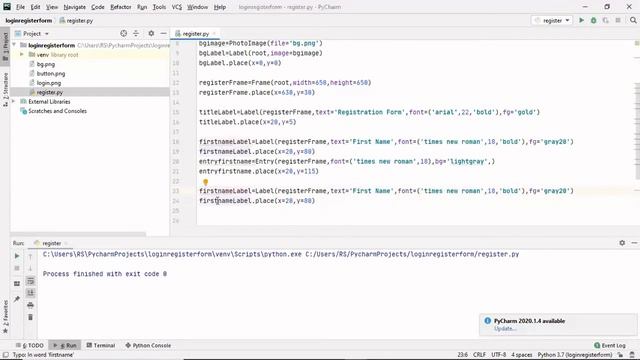Open the Terminal tool window
This screenshot has height=360, width=640.
point(100,345)
